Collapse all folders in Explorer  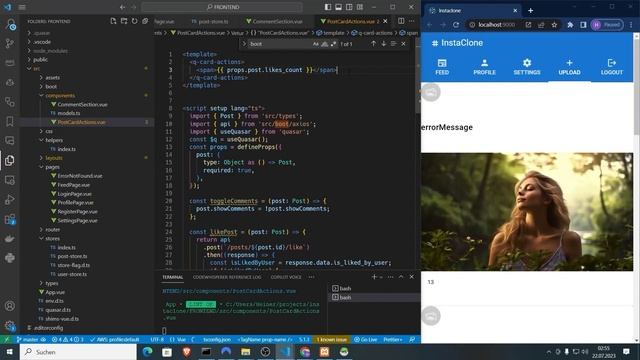click(x=145, y=21)
